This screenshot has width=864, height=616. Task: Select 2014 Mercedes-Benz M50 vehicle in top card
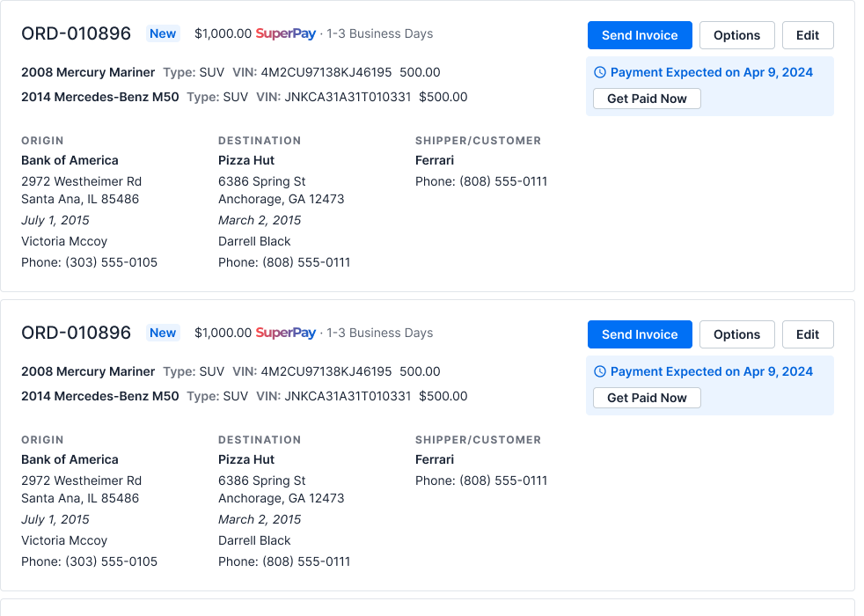99,97
